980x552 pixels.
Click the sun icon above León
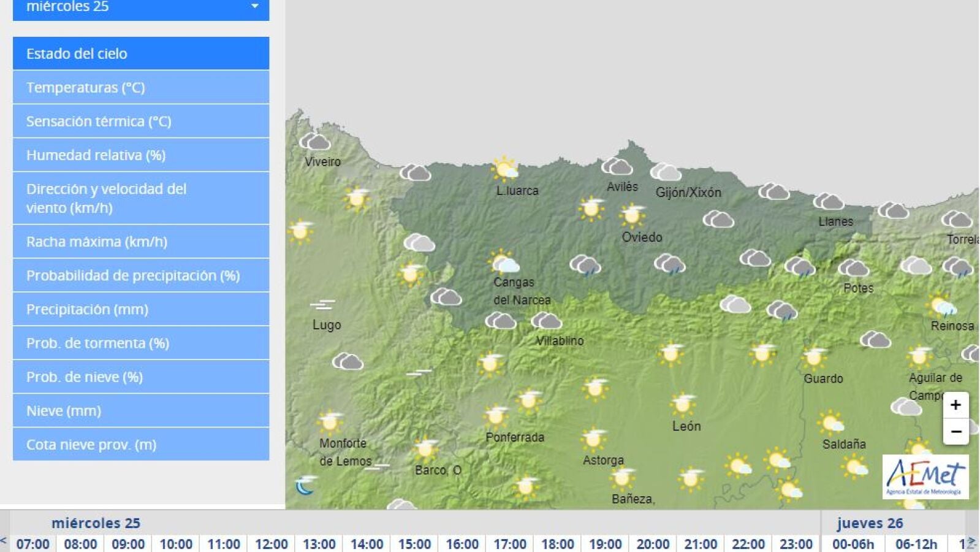(x=682, y=404)
